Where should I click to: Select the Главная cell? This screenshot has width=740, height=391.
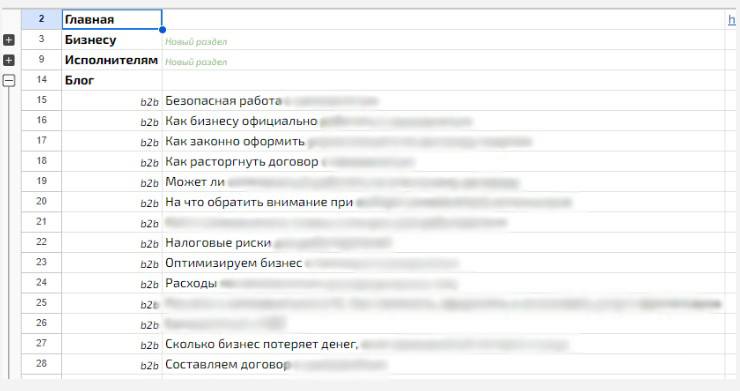(x=112, y=19)
